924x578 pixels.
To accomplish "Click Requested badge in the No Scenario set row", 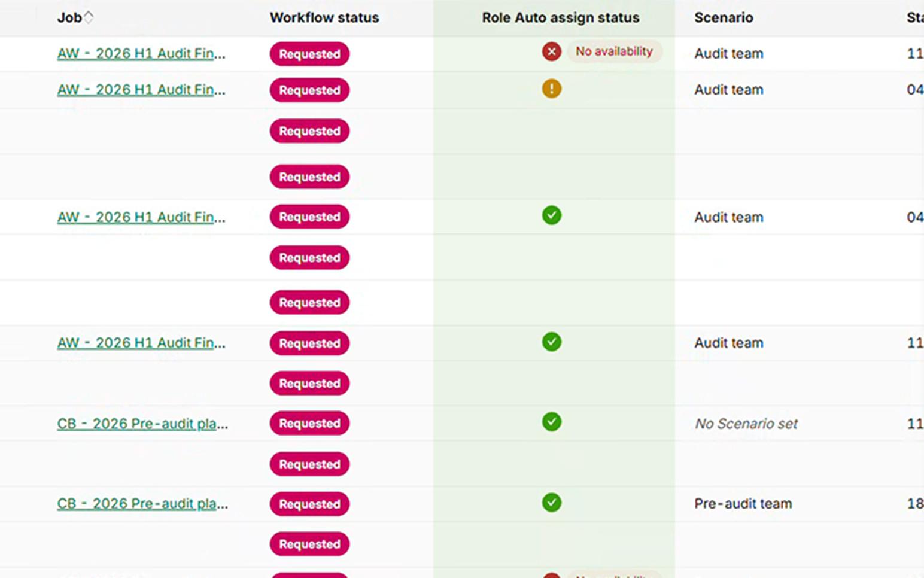I will pyautogui.click(x=309, y=424).
